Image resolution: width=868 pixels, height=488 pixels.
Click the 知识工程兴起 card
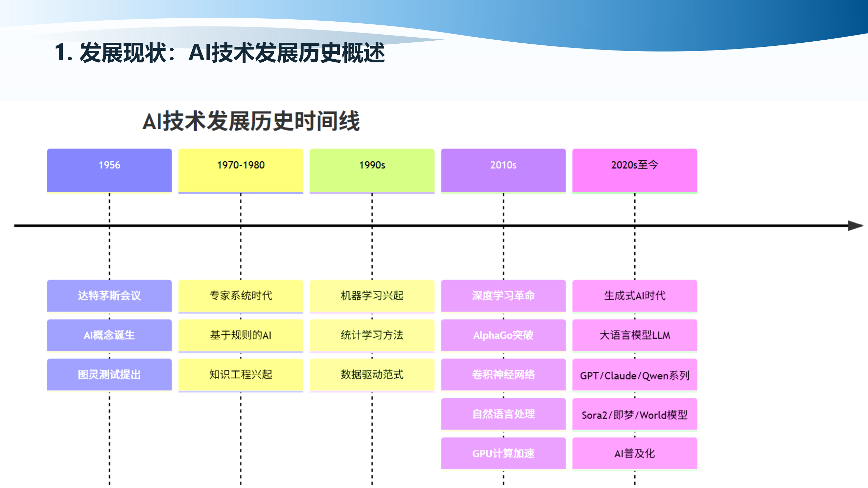coord(241,375)
